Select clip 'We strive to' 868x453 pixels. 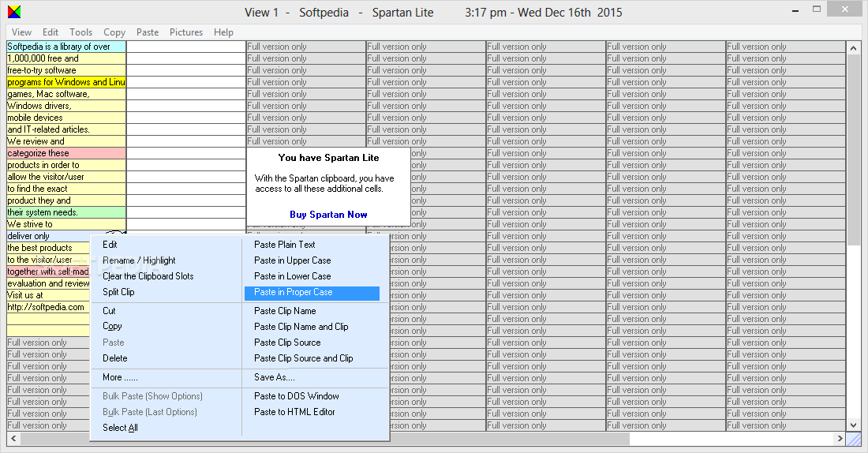(66, 224)
